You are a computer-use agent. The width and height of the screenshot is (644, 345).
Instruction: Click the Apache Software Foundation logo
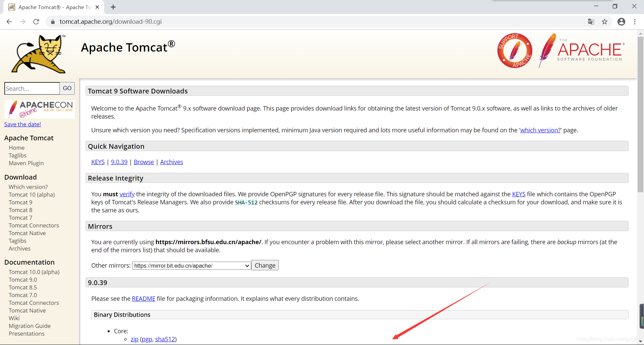tap(582, 51)
